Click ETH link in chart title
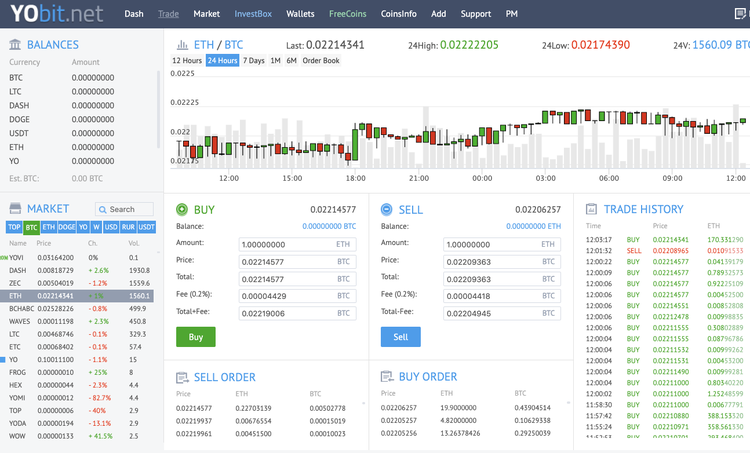 (204, 45)
